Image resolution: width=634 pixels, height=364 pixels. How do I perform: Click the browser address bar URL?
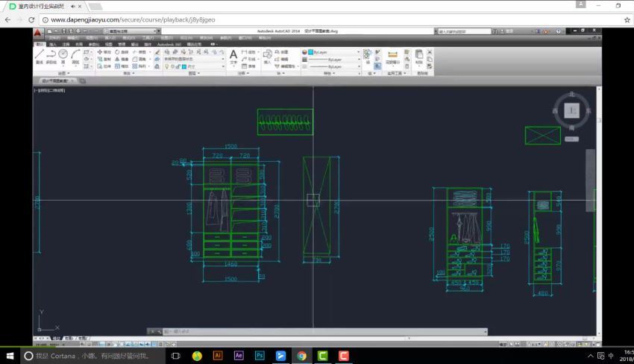click(133, 19)
